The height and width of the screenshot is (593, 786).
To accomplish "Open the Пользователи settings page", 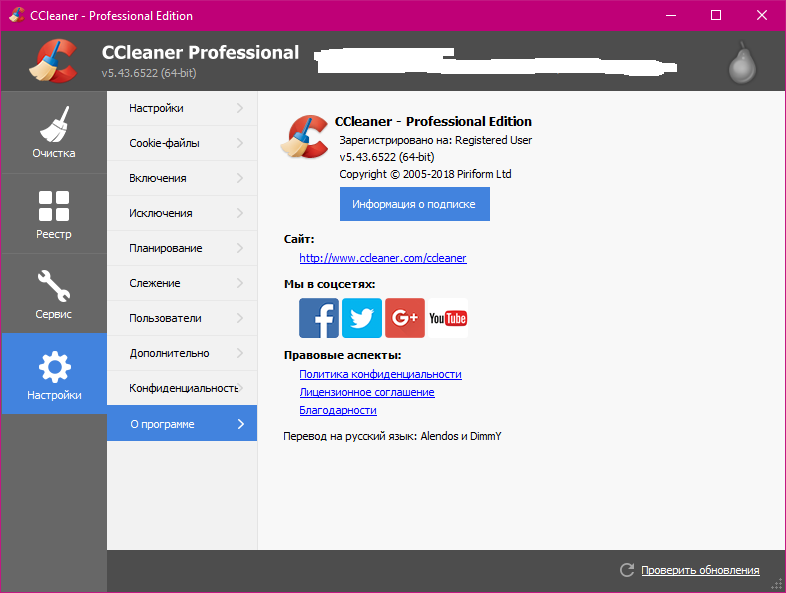I will click(182, 318).
